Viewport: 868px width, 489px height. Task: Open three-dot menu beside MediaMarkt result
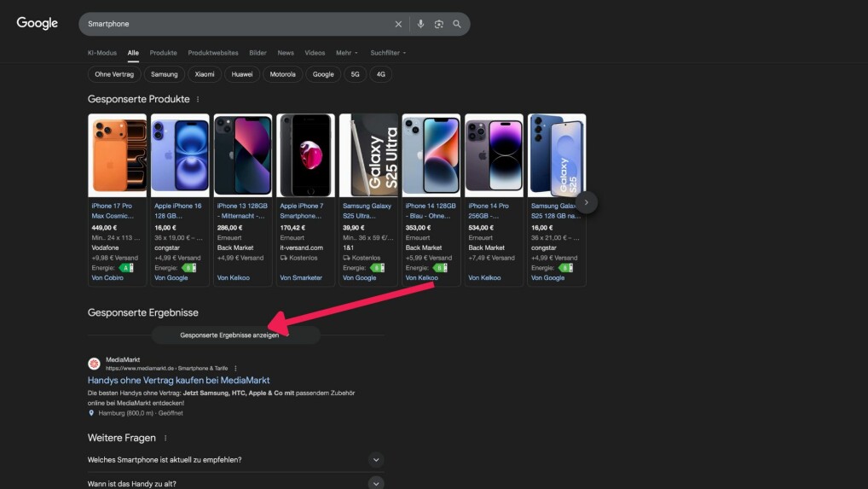(235, 368)
